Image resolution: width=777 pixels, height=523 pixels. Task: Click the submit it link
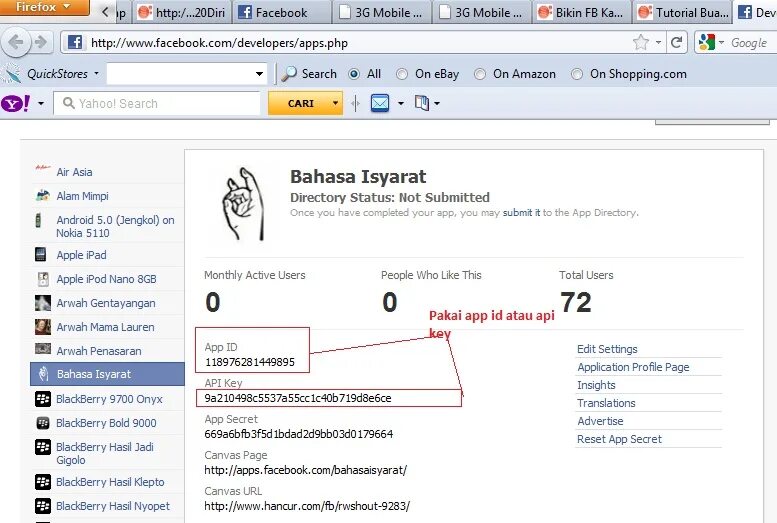pos(521,213)
